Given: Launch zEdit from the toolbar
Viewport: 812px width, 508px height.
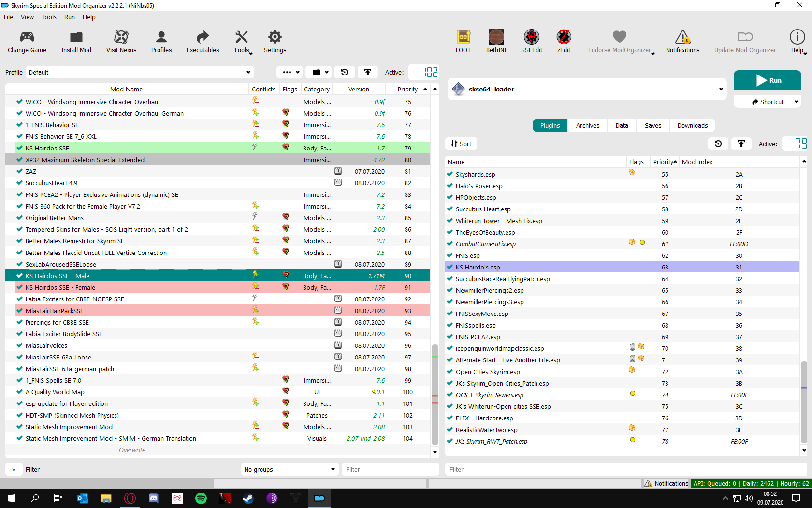Looking at the screenshot, I should [x=564, y=42].
